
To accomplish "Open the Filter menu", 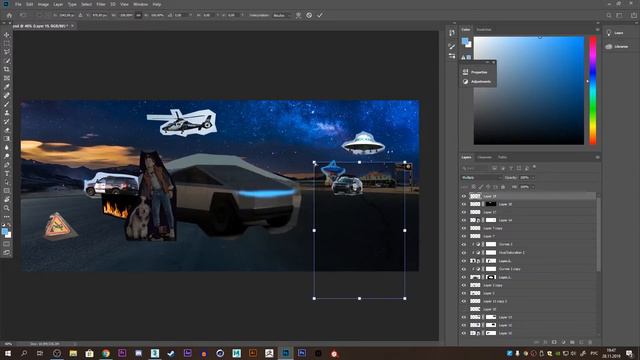I will (101, 4).
